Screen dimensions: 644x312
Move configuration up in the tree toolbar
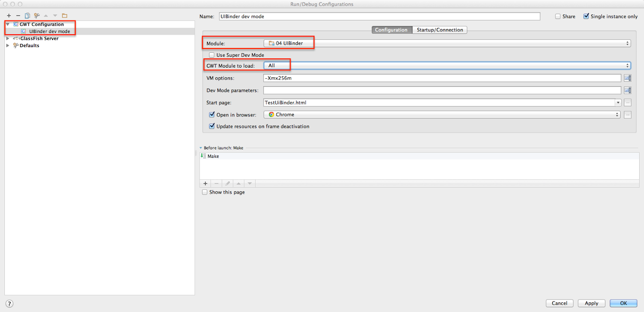(x=46, y=16)
